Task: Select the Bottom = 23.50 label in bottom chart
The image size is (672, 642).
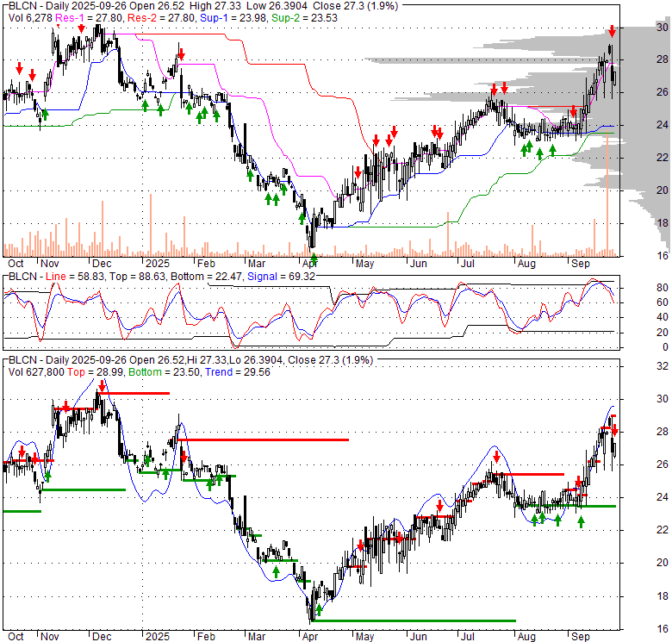Action: pyautogui.click(x=165, y=372)
